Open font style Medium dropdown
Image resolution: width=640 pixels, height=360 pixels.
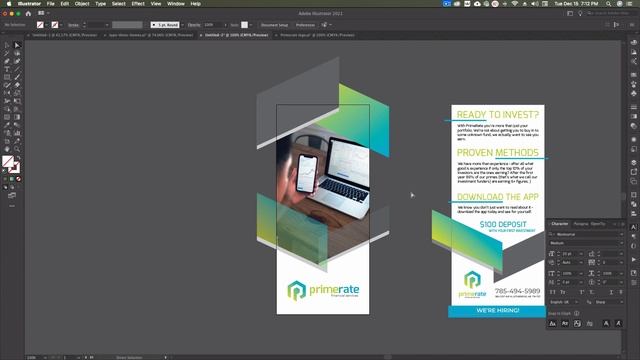pyautogui.click(x=621, y=243)
